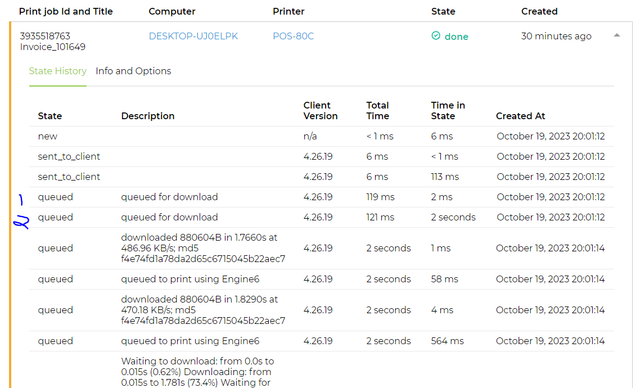Image resolution: width=640 pixels, height=388 pixels.
Task: Click the '< 1 ms' total time cell
Action: click(x=380, y=136)
